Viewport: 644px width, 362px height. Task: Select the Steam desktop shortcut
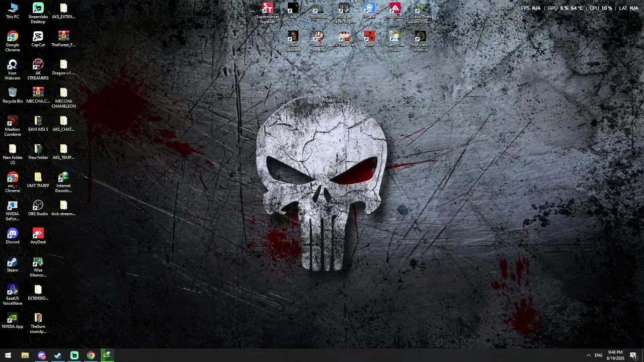[13, 264]
